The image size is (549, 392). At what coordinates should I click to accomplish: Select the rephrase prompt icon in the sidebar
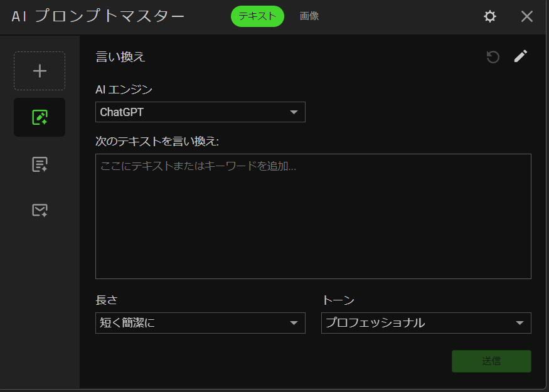tap(40, 117)
